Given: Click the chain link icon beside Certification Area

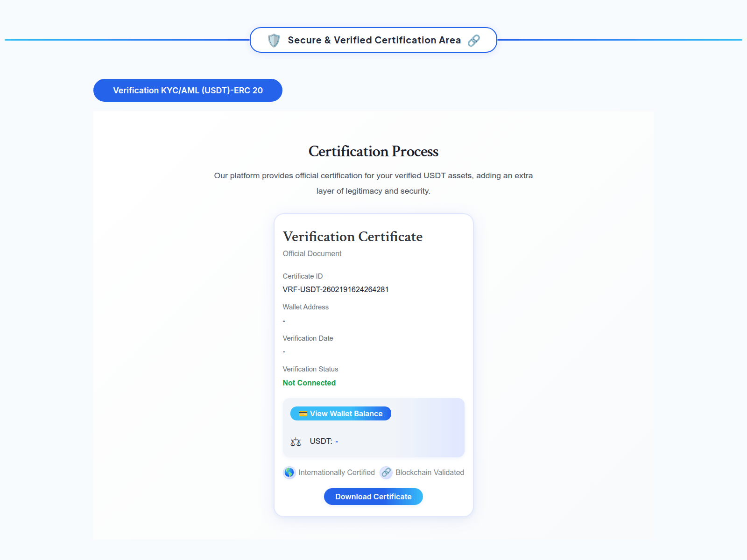Looking at the screenshot, I should point(473,41).
